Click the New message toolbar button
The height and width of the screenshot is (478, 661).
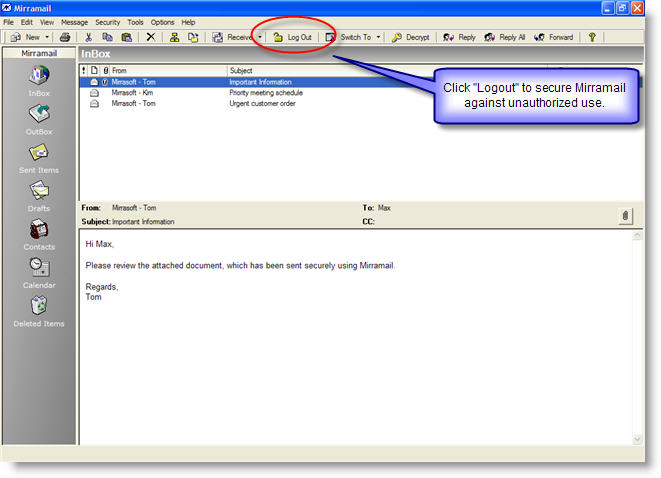tap(25, 37)
